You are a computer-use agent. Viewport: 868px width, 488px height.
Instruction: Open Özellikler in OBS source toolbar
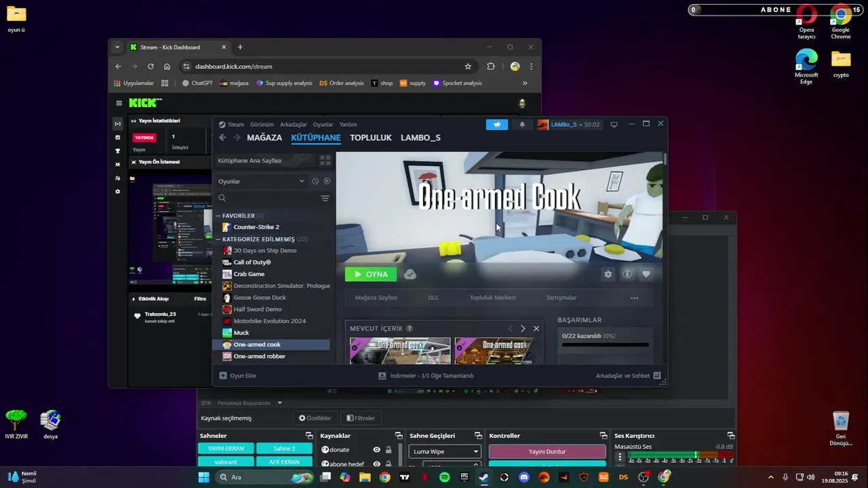315,418
